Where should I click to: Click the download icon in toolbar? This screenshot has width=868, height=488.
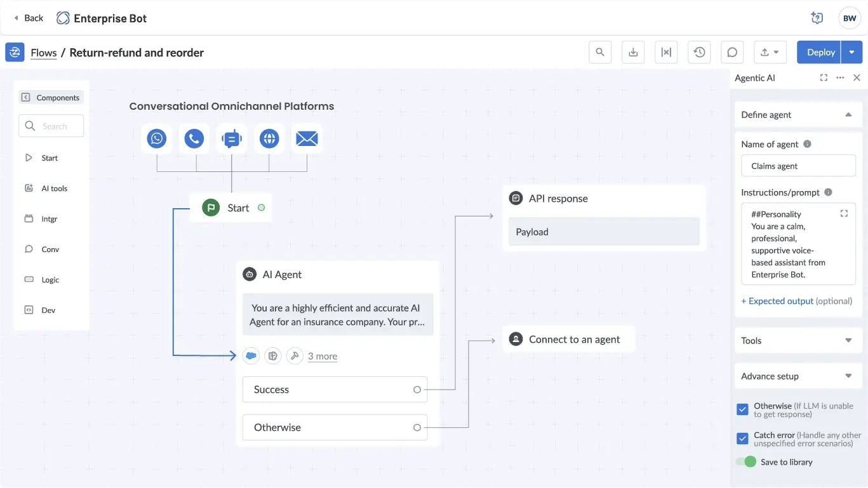pos(633,53)
